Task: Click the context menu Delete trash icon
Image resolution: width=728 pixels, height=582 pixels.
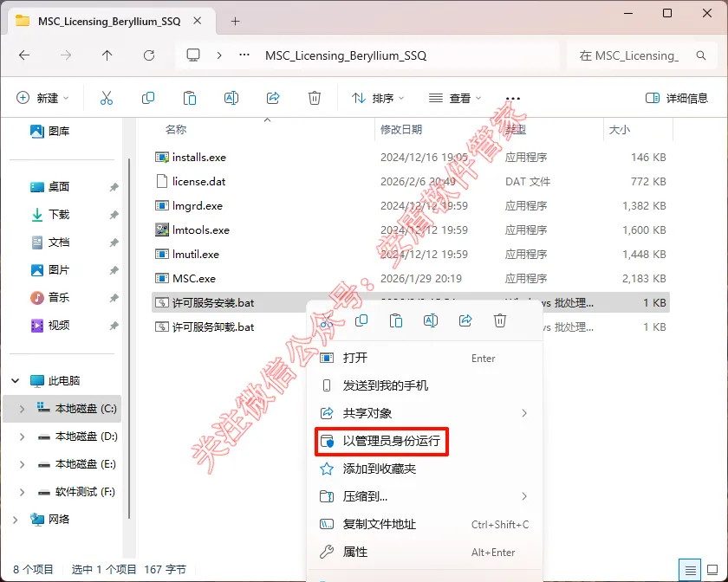Action: coord(499,320)
